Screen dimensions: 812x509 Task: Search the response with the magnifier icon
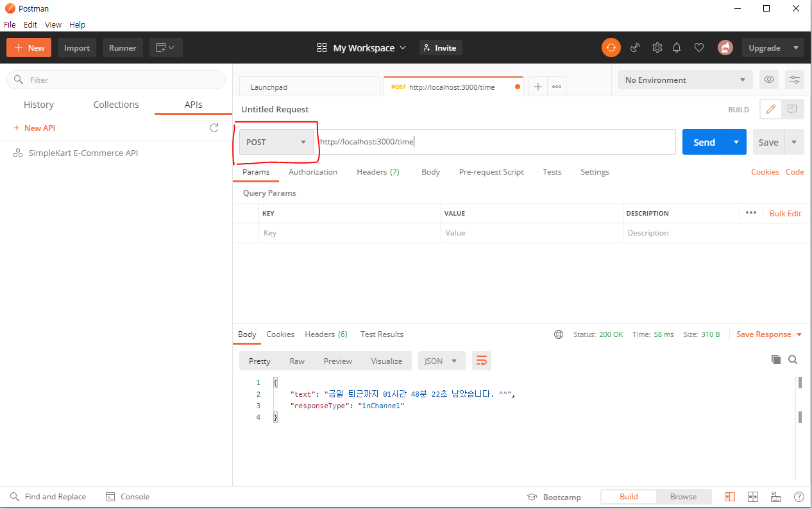793,359
